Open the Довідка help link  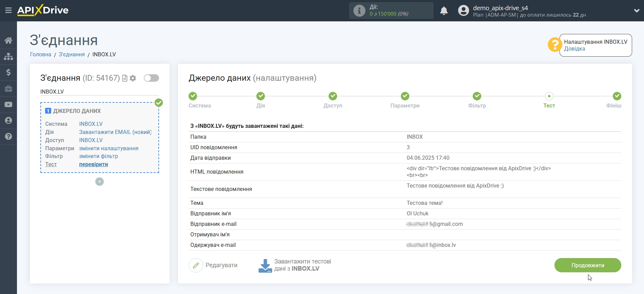[574, 48]
